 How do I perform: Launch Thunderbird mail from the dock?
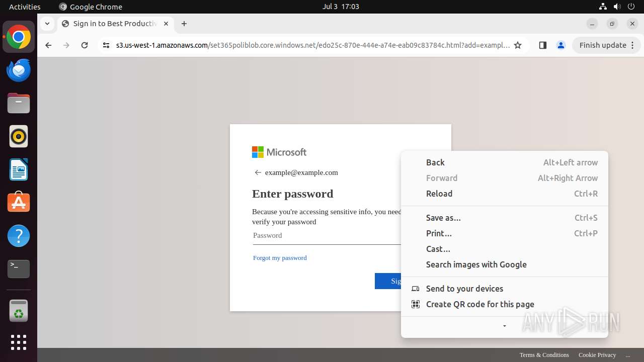(19, 70)
